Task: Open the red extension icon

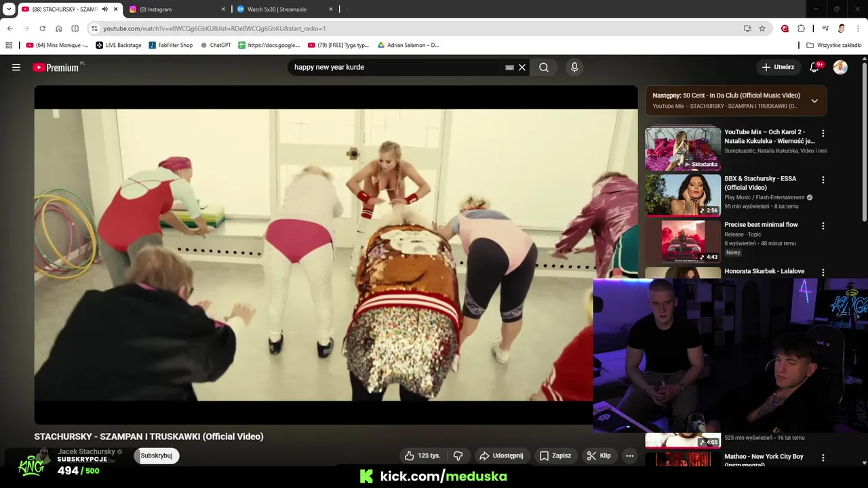Action: [785, 28]
